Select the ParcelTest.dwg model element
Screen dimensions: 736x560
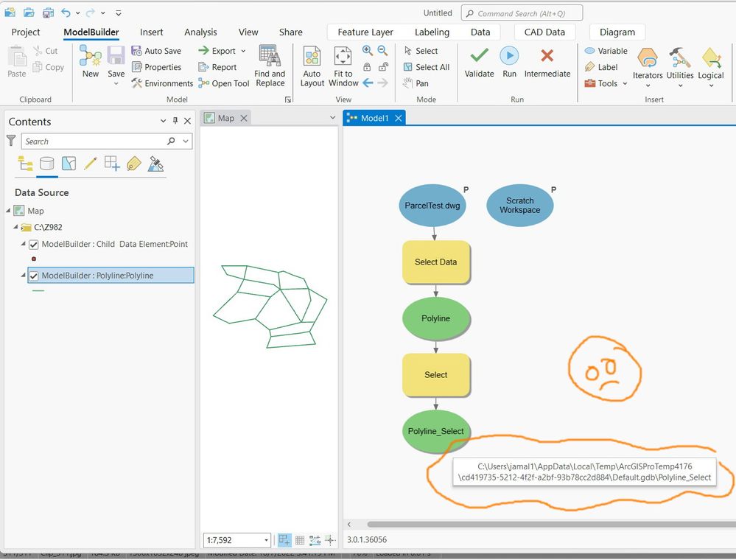432,206
